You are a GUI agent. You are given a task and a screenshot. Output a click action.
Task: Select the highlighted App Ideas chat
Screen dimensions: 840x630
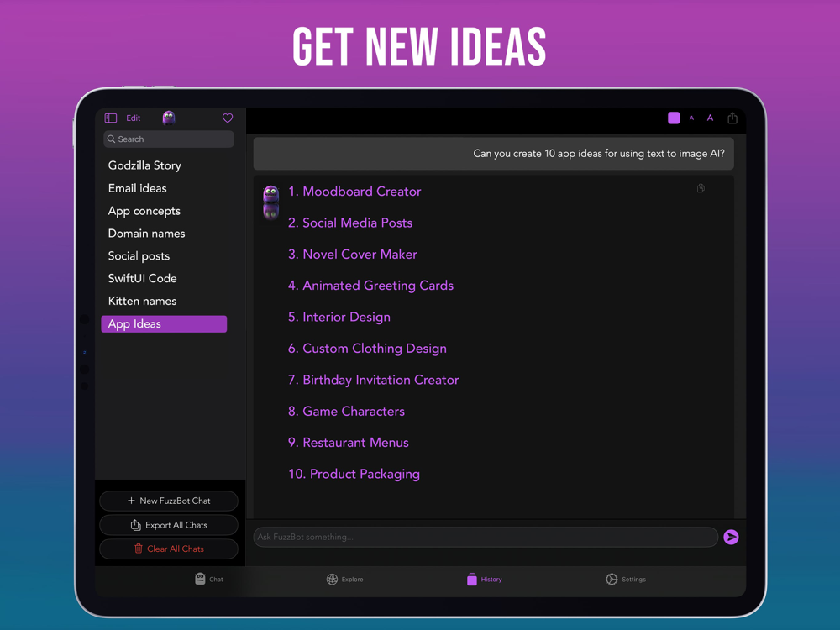coord(164,323)
